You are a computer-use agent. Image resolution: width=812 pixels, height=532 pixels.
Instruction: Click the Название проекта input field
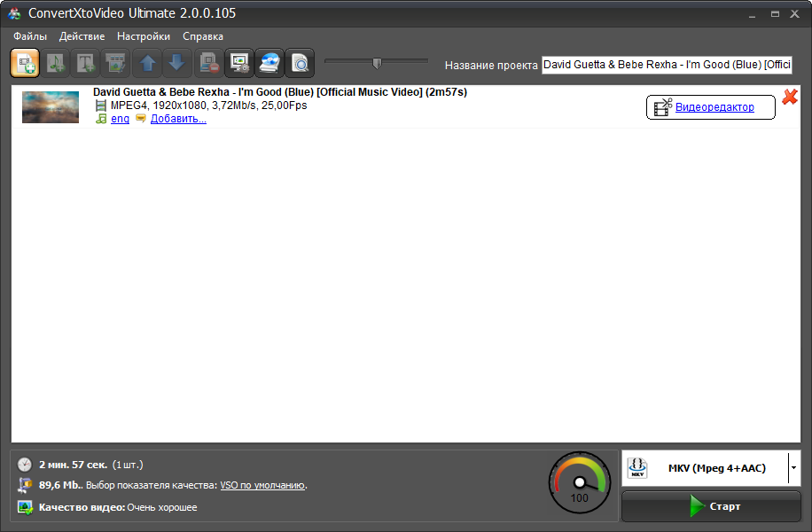667,65
